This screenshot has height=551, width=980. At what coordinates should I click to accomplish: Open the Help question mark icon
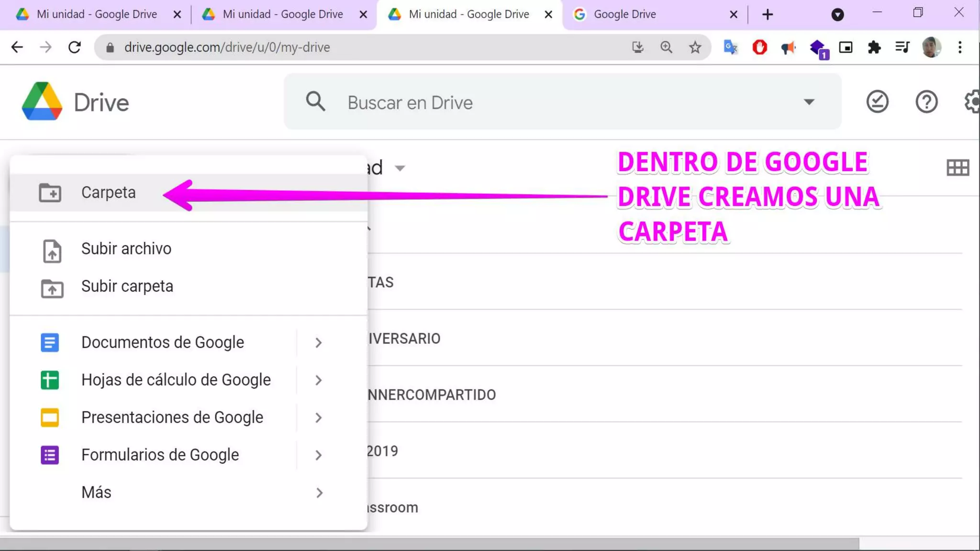pos(926,102)
